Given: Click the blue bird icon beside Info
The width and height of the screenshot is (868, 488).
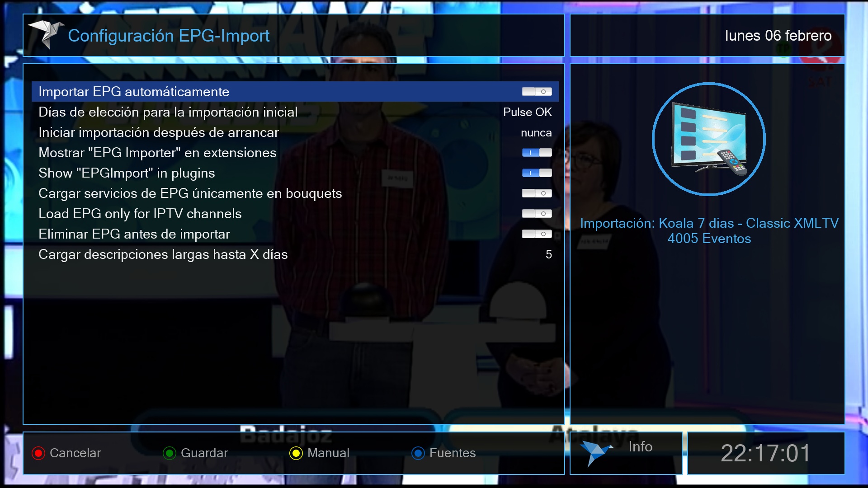Looking at the screenshot, I should 596,452.
